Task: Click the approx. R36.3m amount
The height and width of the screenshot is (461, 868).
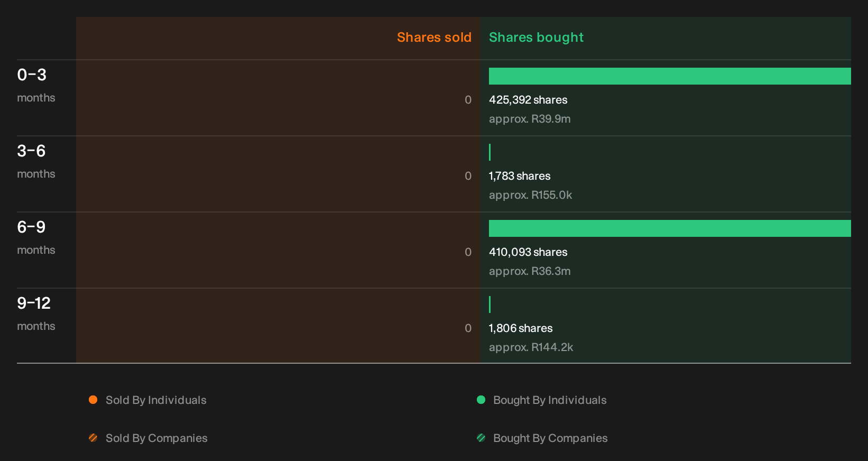Action: coord(530,271)
